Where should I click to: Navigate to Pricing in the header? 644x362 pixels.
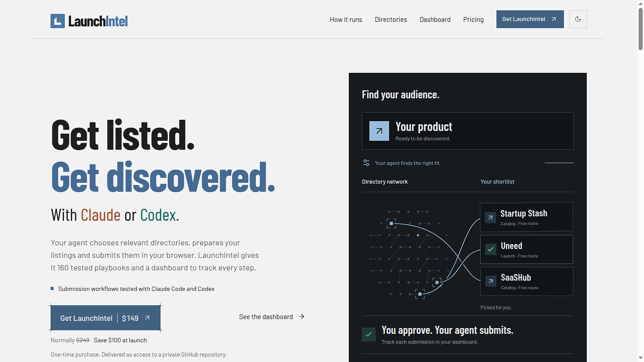pyautogui.click(x=474, y=20)
